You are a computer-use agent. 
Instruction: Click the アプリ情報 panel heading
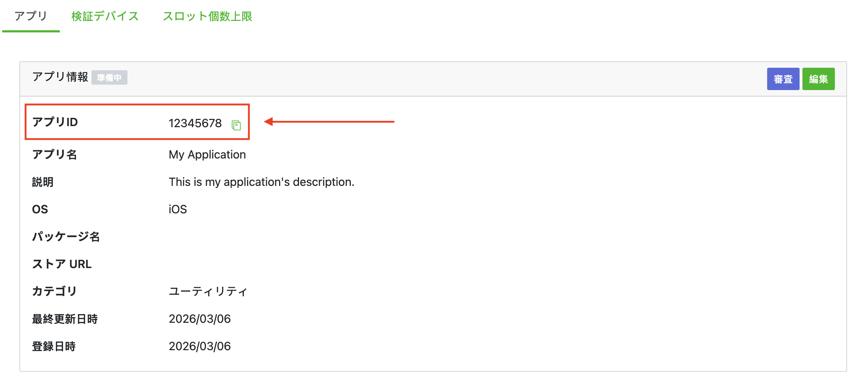60,77
